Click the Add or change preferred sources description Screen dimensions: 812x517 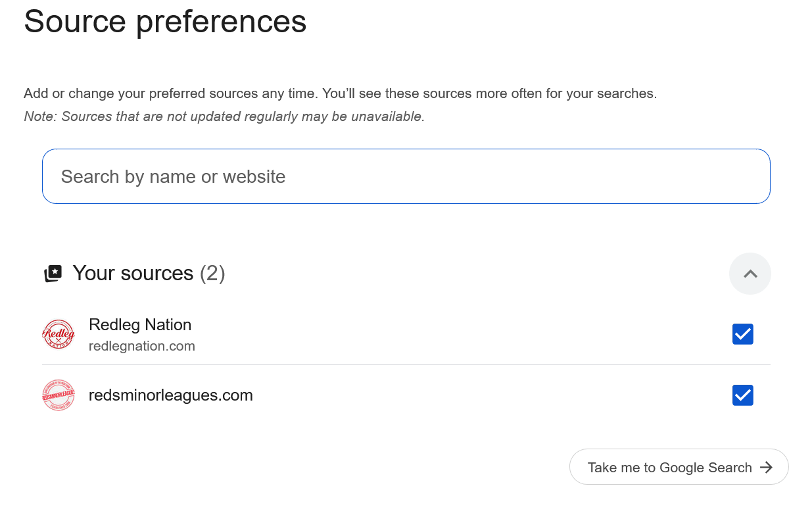(340, 93)
